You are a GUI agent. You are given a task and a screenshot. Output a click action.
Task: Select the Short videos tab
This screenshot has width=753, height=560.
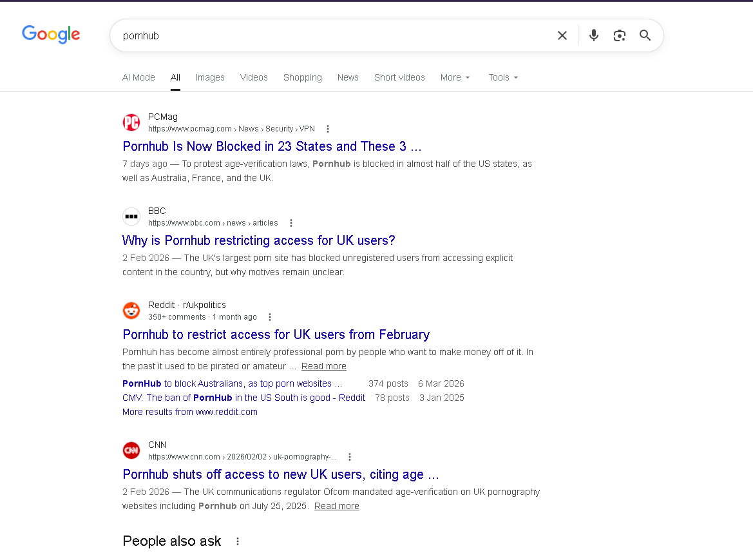pyautogui.click(x=399, y=77)
